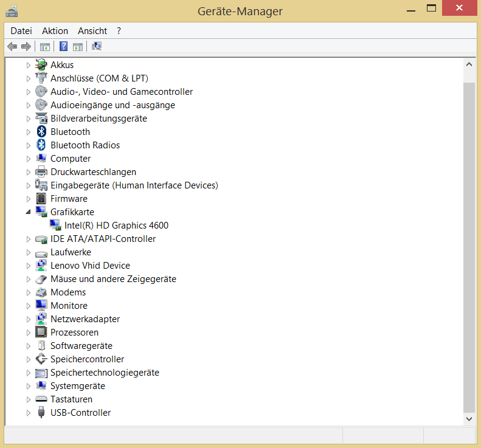Viewport: 481px width, 448px height.
Task: Open the Aktion menu
Action: [55, 31]
